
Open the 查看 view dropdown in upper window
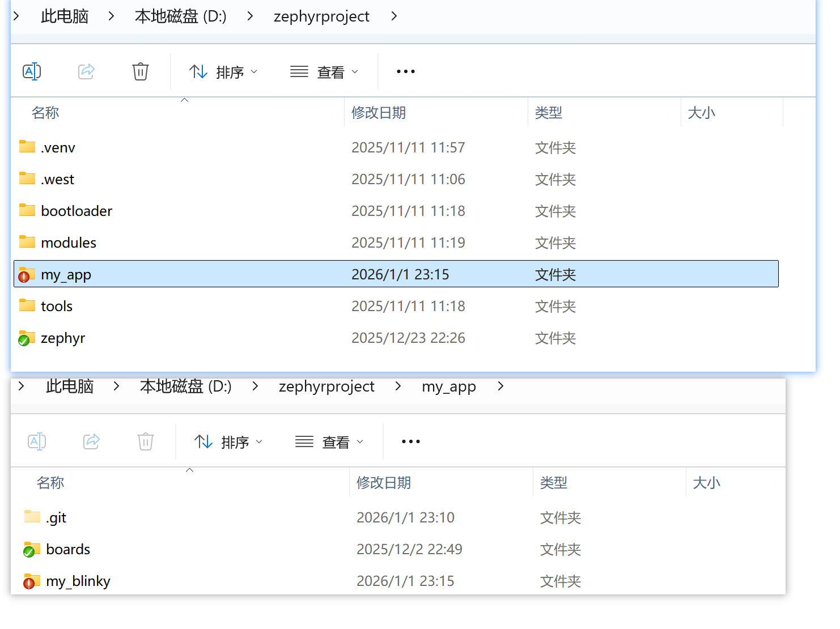pos(324,72)
